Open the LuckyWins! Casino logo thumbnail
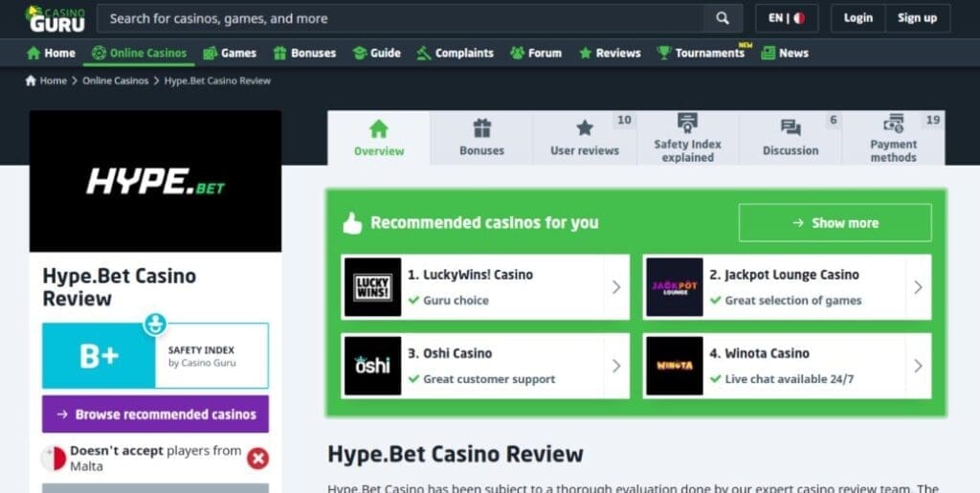The height and width of the screenshot is (493, 980). 373,287
